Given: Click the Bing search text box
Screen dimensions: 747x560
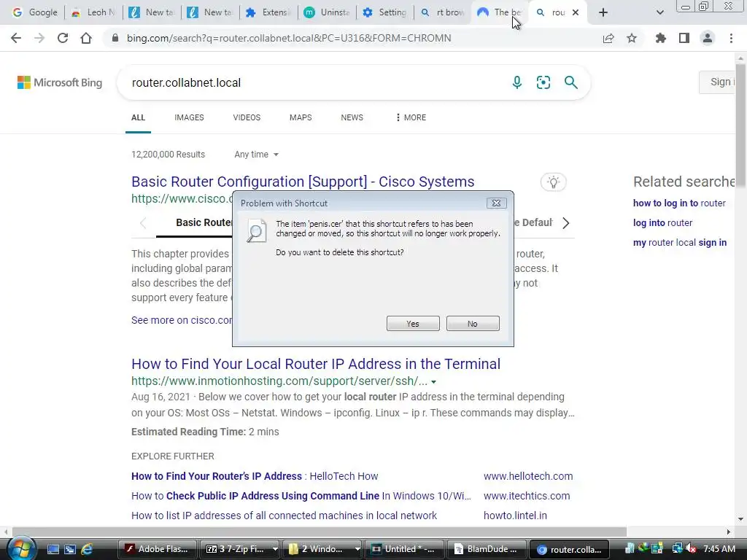Looking at the screenshot, I should click(314, 82).
